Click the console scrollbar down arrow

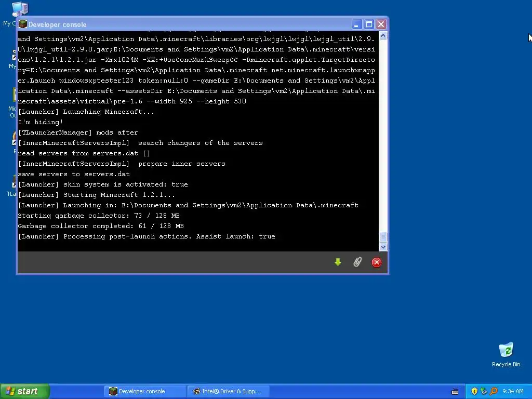[x=383, y=247]
